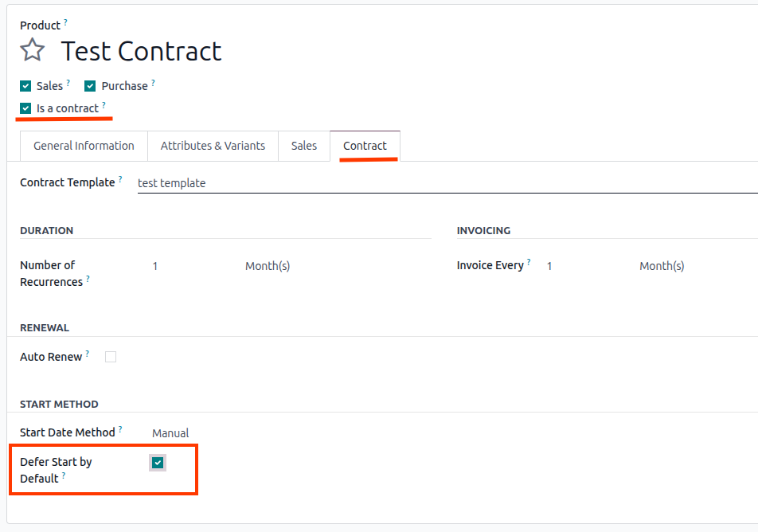
Task: Show help tooltip beside Sales checkbox
Action: pyautogui.click(x=68, y=83)
